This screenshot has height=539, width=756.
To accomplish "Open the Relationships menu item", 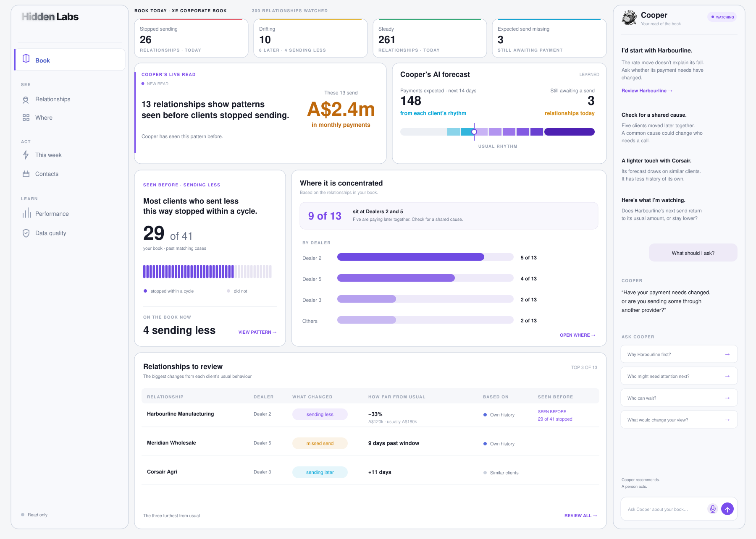I will [52, 99].
